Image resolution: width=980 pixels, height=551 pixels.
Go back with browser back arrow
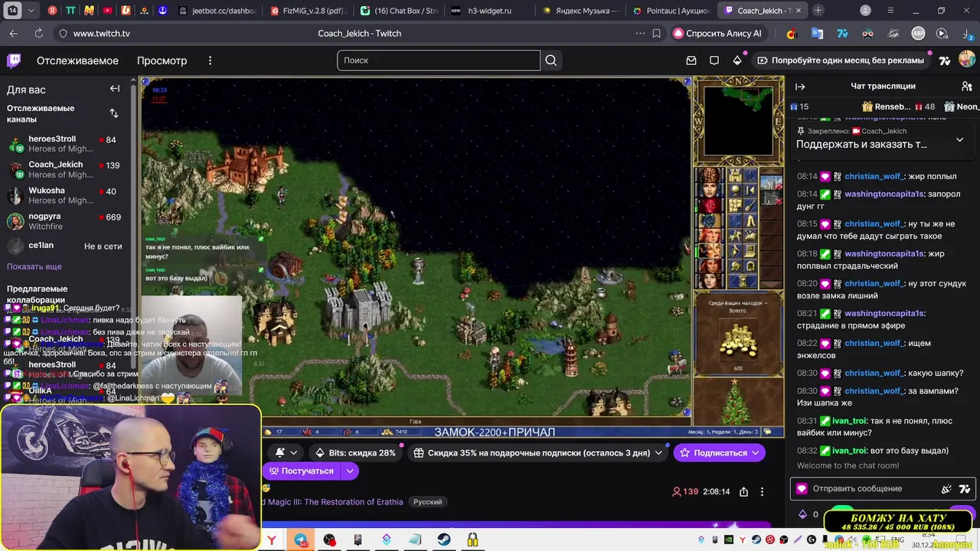(x=14, y=34)
